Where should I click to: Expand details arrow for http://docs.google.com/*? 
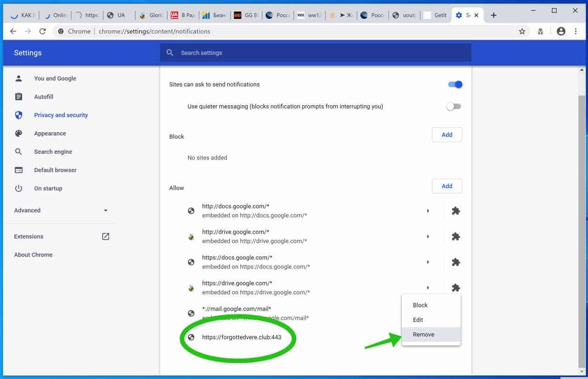(428, 211)
